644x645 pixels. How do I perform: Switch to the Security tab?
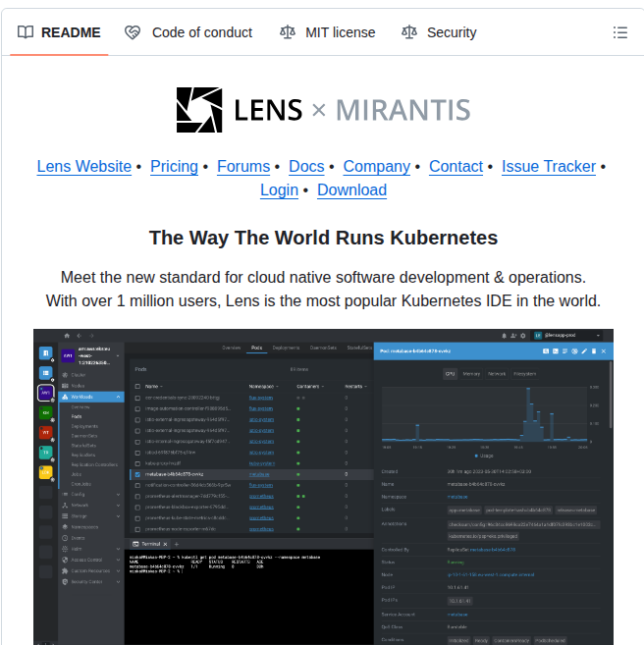click(439, 32)
